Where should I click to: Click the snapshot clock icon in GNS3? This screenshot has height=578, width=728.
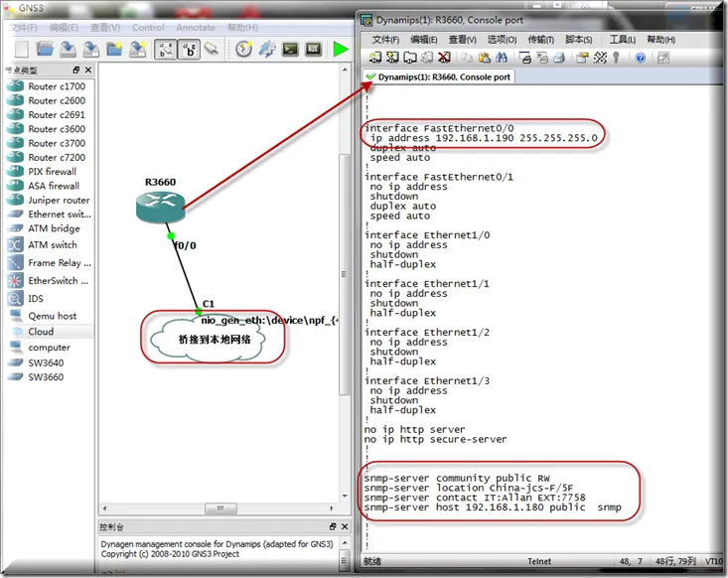[243, 49]
